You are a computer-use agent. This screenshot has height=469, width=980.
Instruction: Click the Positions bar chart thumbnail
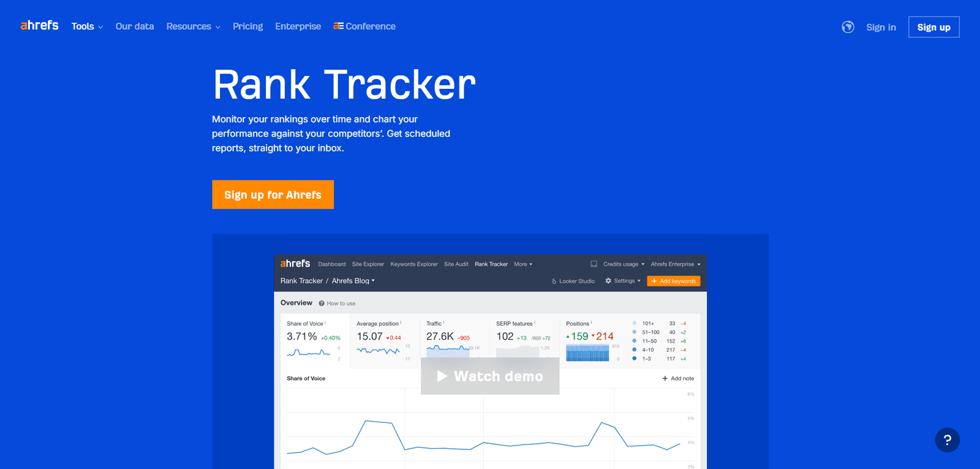click(x=587, y=353)
